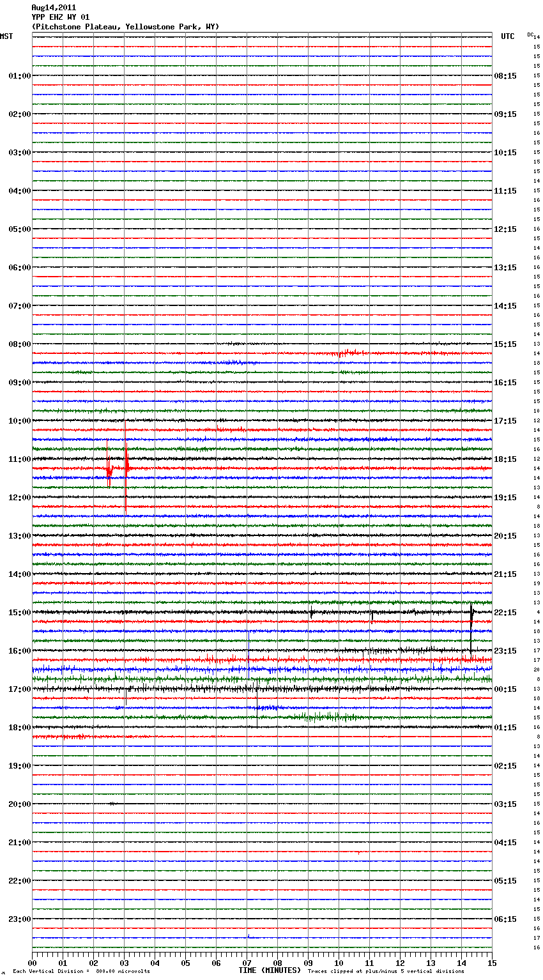Select the 23:00 MST time label
543x980 pixels.
tap(20, 919)
